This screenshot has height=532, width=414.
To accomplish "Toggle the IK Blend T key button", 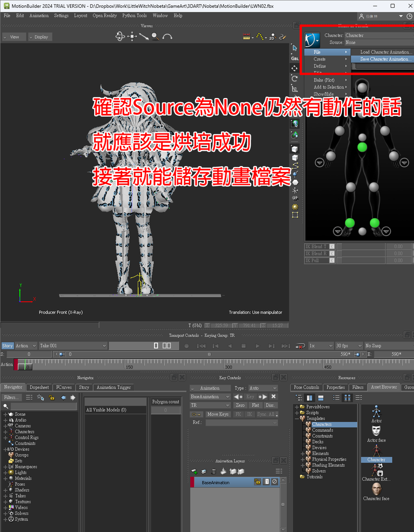I will click(x=332, y=246).
